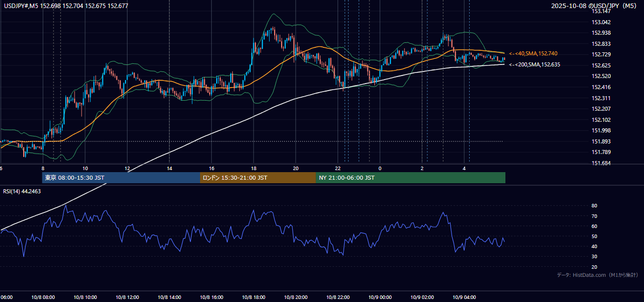Click price axis value 153.147
Viewport: 644px width, 302px height.
click(601, 11)
